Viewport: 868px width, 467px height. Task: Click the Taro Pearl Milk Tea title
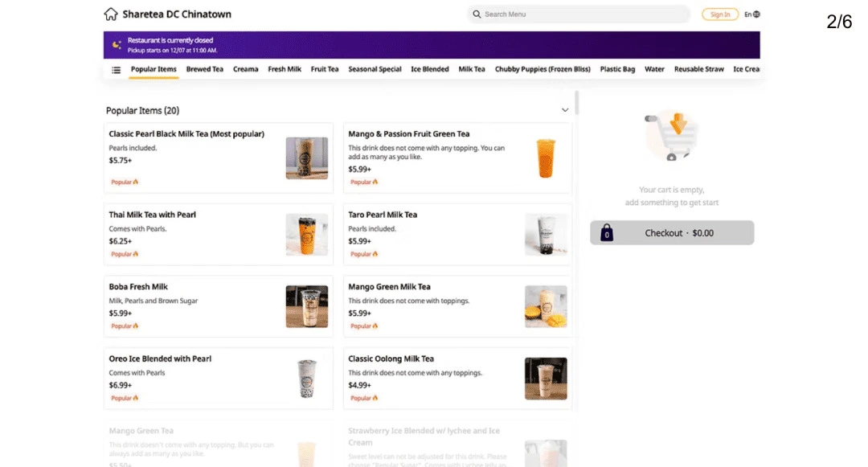(x=383, y=215)
